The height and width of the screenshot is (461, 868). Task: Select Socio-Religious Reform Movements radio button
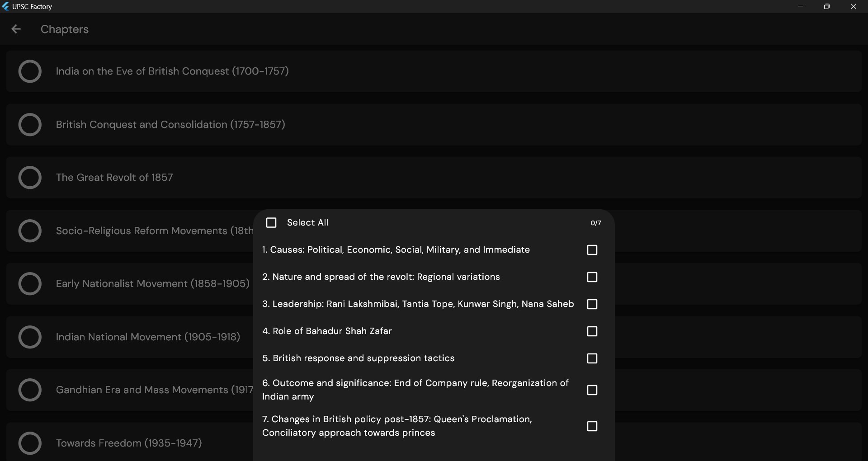pyautogui.click(x=30, y=230)
